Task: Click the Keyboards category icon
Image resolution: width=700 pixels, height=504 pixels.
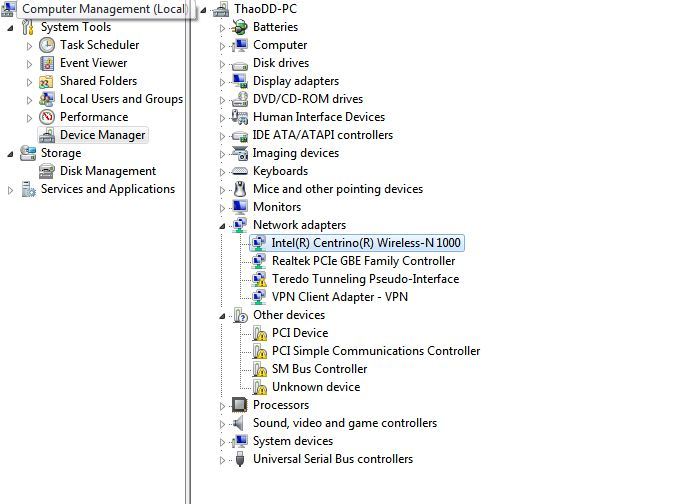Action: coord(240,171)
